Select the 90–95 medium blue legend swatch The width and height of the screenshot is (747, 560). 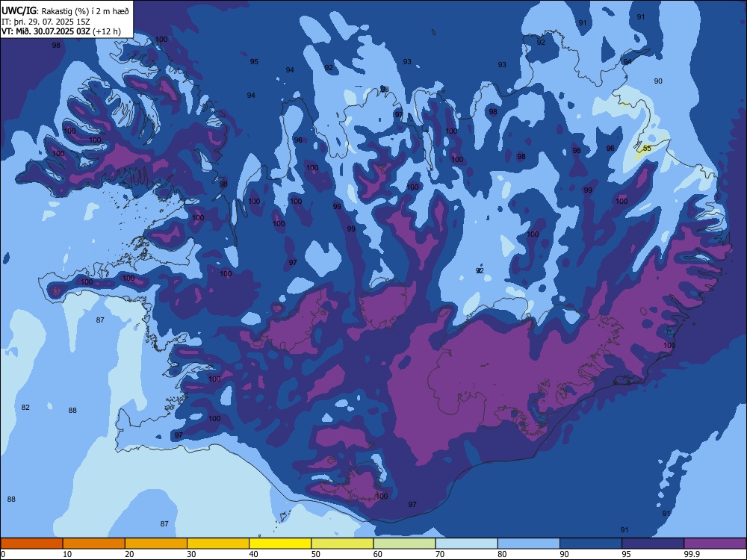[x=591, y=544]
